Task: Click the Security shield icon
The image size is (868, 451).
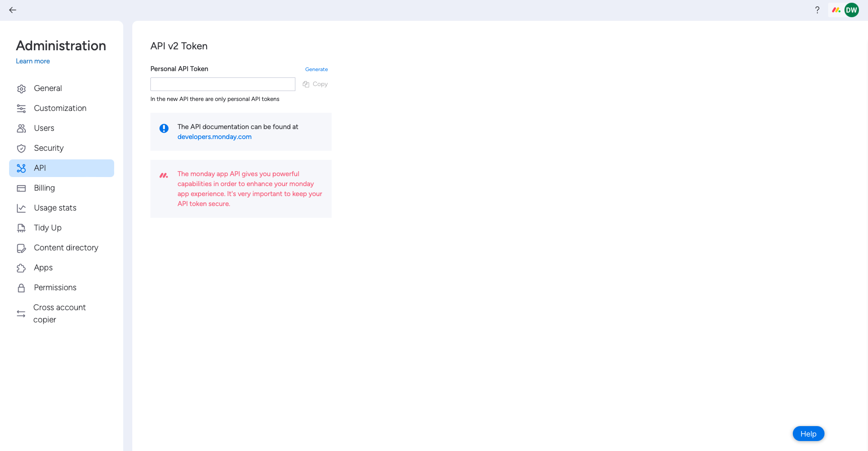Action: click(21, 149)
